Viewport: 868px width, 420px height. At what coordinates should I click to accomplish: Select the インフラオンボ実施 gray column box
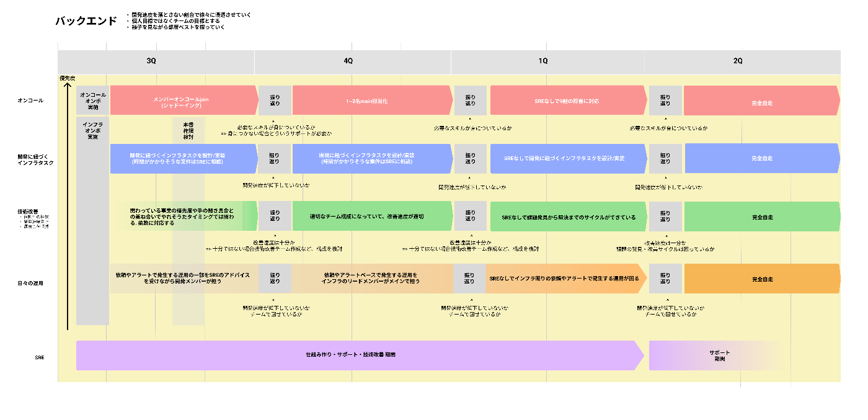[93, 221]
